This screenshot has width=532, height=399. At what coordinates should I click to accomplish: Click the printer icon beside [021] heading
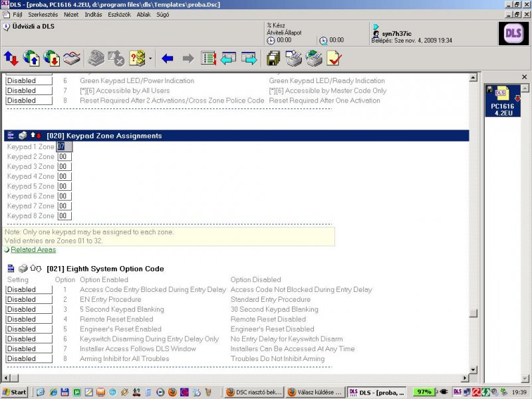tap(23, 269)
